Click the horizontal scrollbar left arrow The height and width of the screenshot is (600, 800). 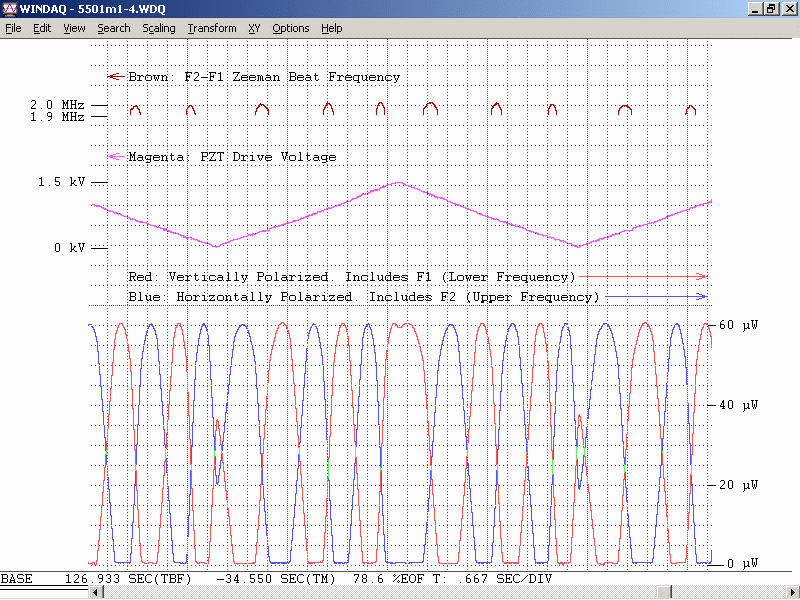[97, 593]
